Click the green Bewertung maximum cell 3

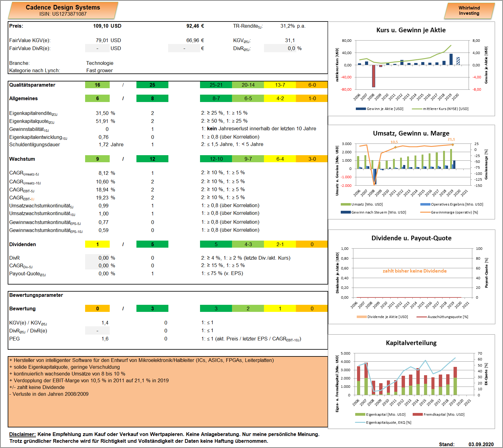point(152,308)
